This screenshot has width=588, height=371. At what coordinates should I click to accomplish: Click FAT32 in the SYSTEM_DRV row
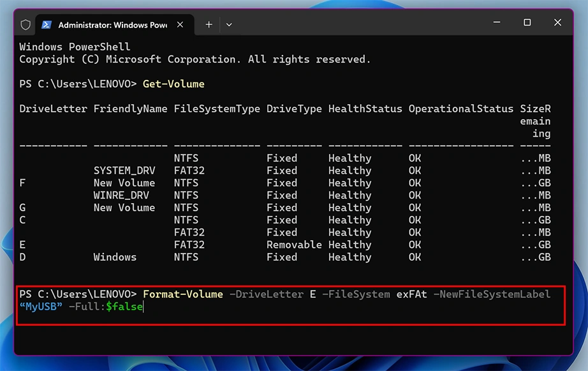click(189, 170)
